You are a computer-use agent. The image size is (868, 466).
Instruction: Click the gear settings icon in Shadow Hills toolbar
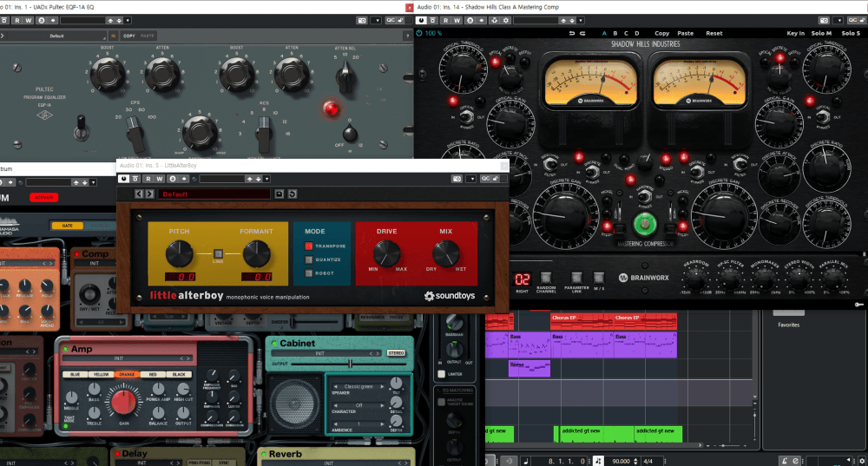506,21
